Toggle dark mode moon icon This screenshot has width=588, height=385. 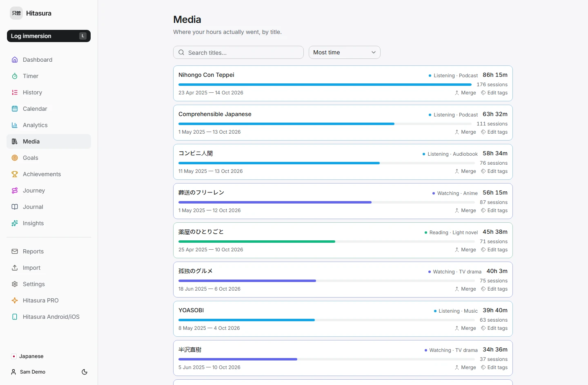[x=85, y=372]
